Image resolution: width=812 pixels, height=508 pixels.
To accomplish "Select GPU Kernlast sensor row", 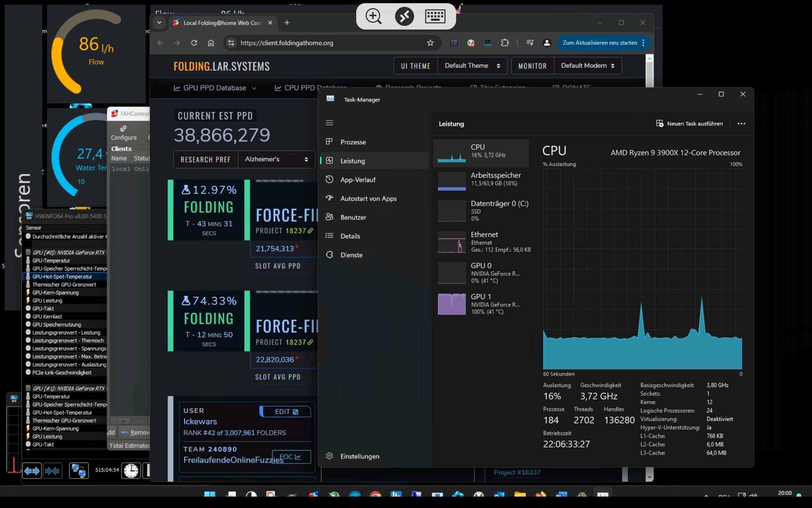I will 66,317.
